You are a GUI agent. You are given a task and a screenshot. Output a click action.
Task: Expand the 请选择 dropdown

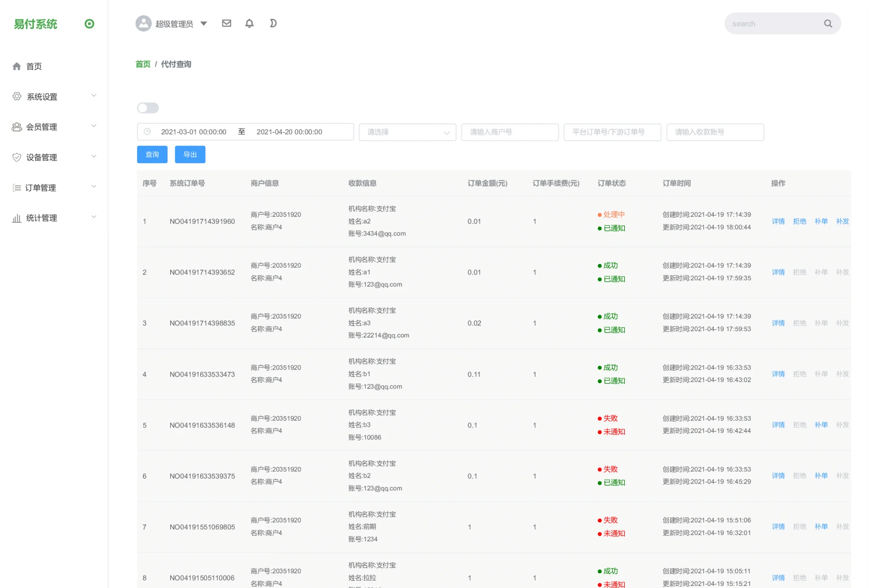tap(406, 132)
